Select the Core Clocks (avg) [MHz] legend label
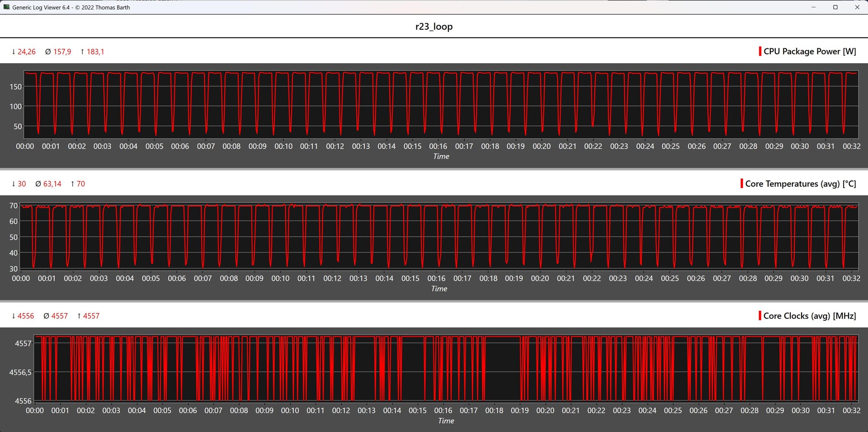 click(810, 316)
